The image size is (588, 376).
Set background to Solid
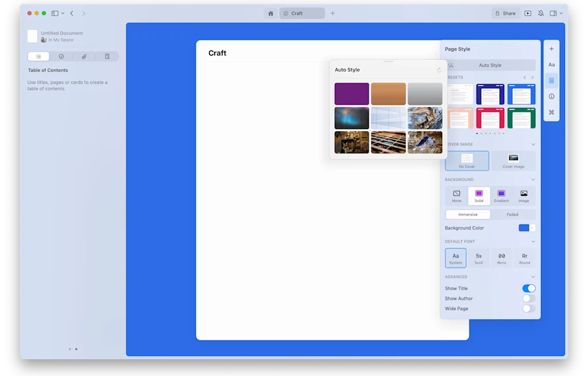click(x=479, y=196)
